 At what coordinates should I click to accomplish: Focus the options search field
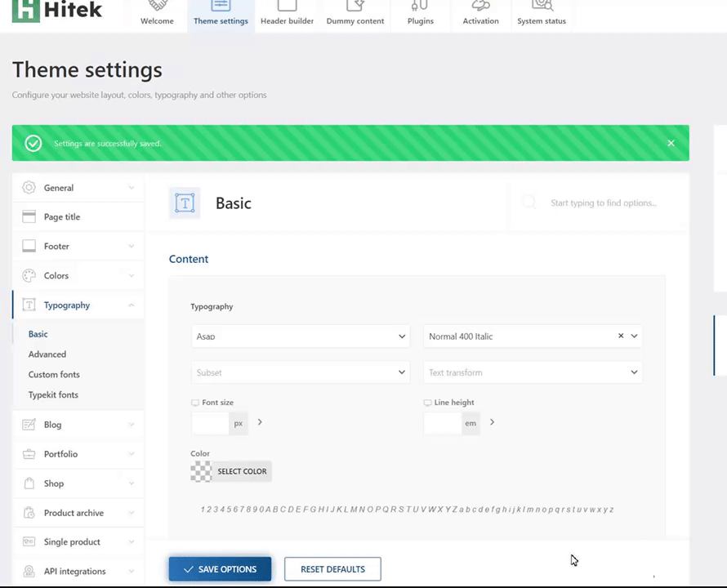coord(604,203)
